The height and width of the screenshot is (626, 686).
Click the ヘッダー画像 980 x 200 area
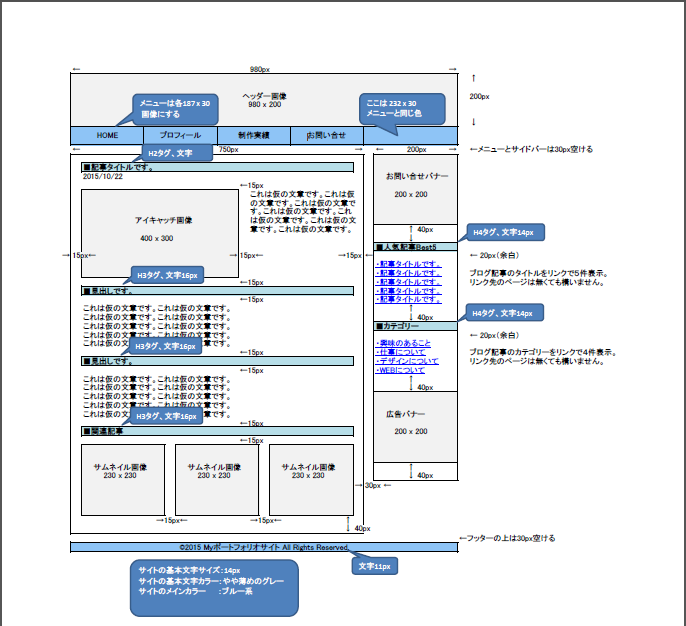pyautogui.click(x=264, y=100)
